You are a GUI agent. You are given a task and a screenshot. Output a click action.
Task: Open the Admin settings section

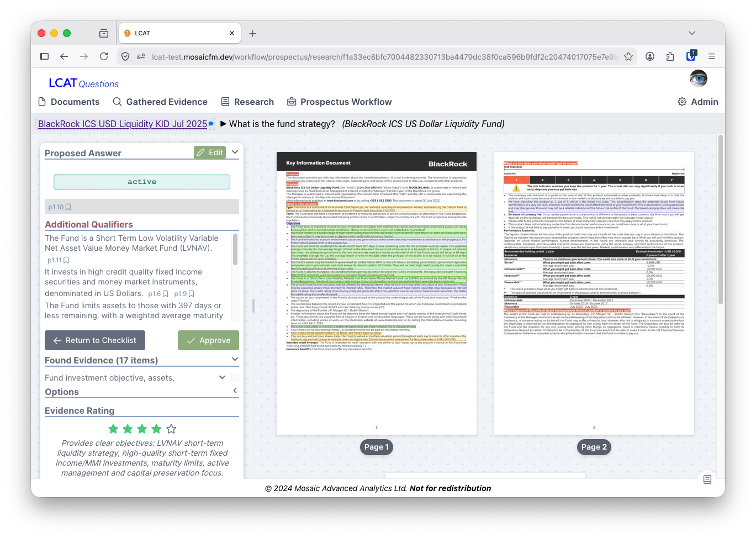tap(698, 102)
